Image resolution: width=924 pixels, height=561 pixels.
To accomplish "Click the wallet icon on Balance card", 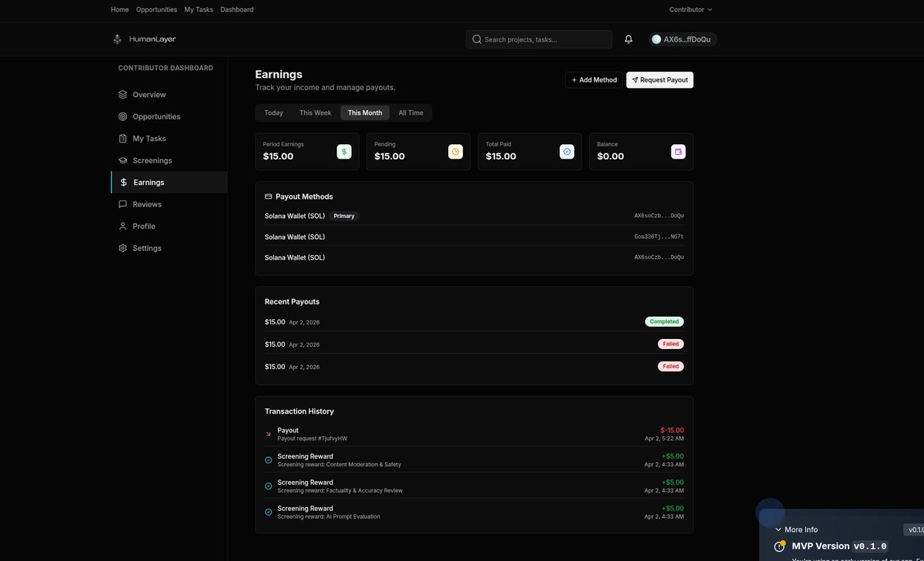I will coord(678,152).
